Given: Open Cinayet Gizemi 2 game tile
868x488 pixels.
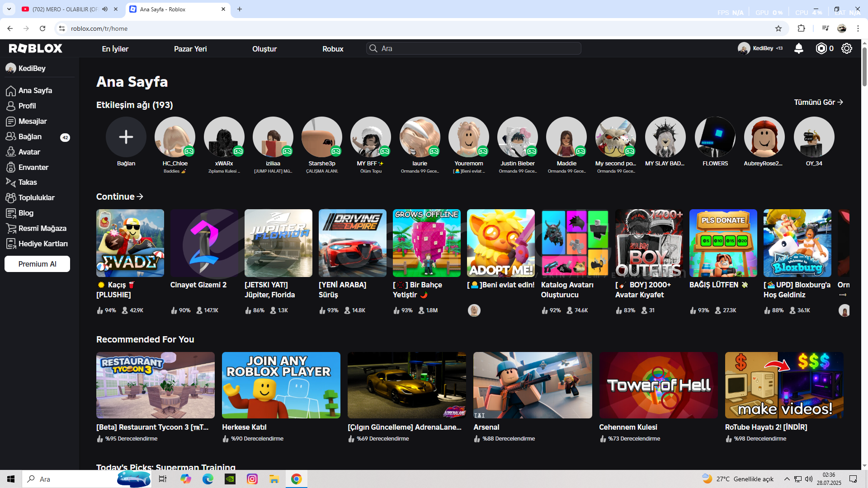Looking at the screenshot, I should click(x=204, y=243).
